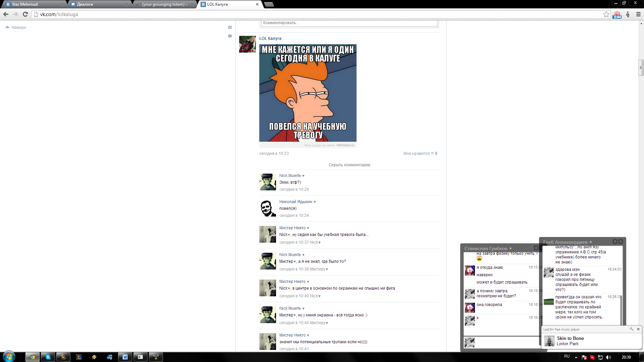Viewport: 644px width, 362px height.
Task: Click the taskbar clock showing 20:39
Action: tap(626, 357)
